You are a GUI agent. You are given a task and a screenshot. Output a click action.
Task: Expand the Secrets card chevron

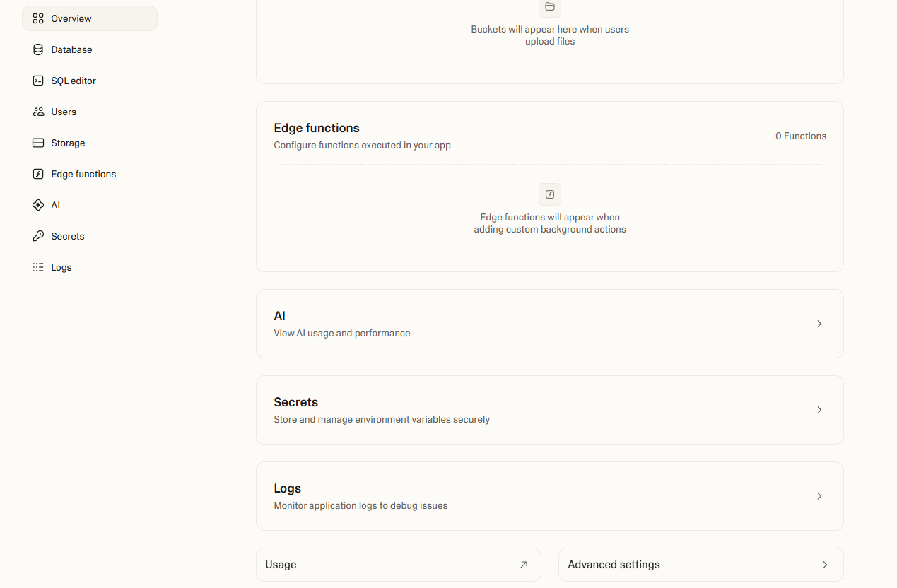pos(819,410)
